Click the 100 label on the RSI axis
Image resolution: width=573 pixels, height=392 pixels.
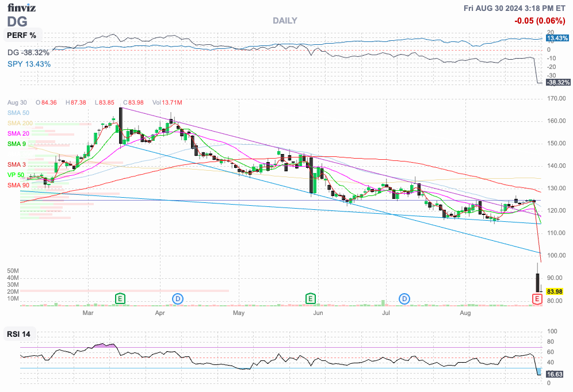[552, 332]
